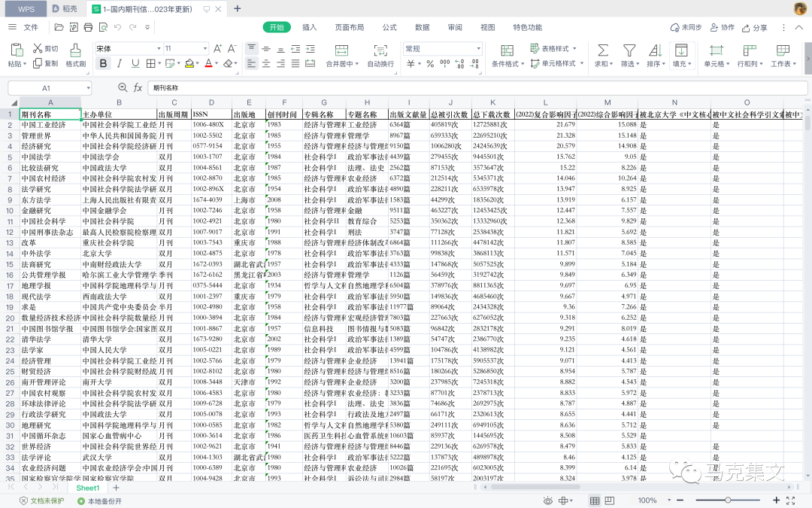Switch to the 插入 (Insert) ribbon tab
812x508 pixels.
309,27
